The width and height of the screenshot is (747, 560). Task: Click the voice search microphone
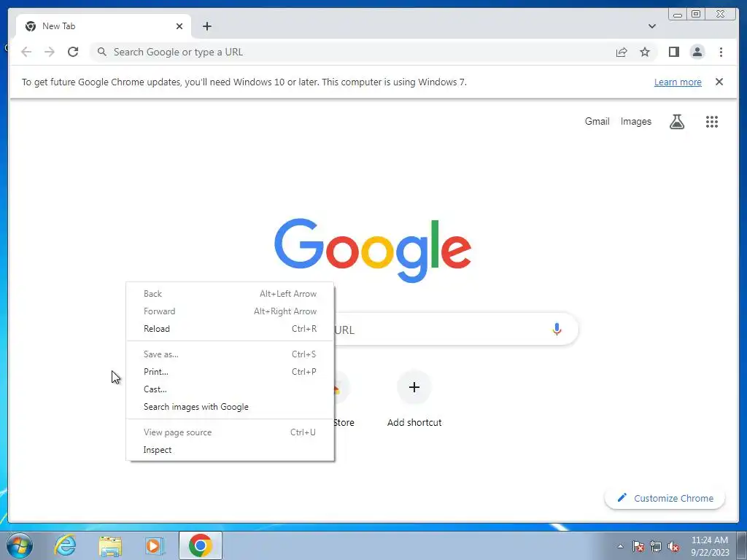coord(557,329)
